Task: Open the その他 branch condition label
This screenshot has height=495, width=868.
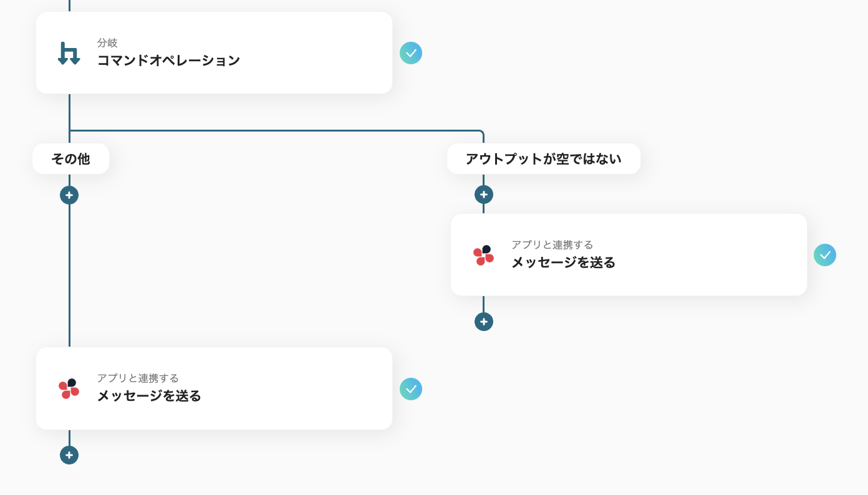Action: tap(70, 158)
